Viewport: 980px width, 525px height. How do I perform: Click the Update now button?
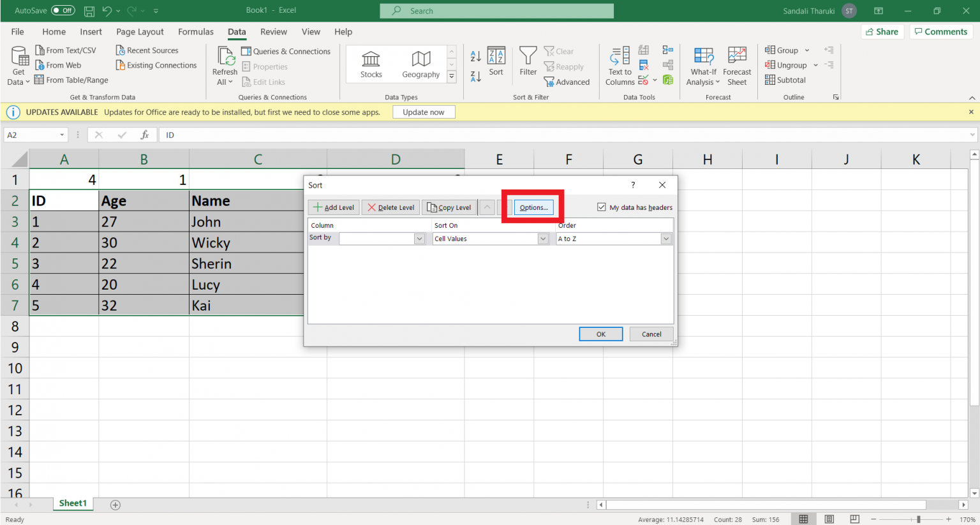[x=424, y=112]
